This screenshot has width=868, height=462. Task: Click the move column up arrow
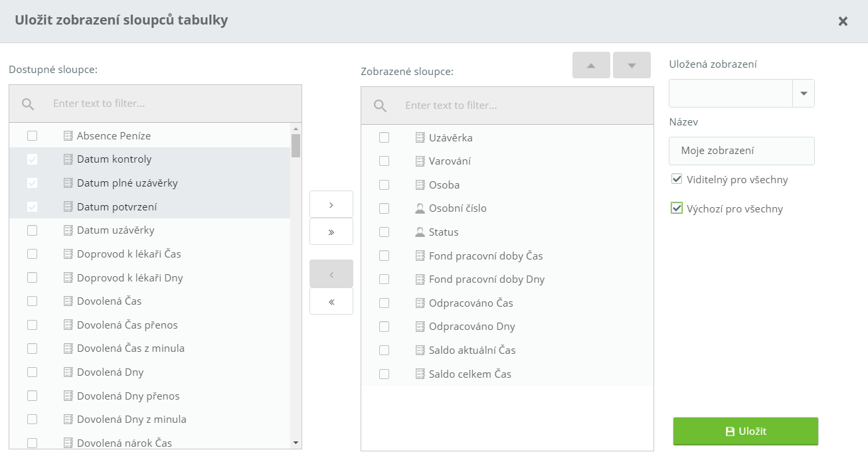pyautogui.click(x=590, y=65)
